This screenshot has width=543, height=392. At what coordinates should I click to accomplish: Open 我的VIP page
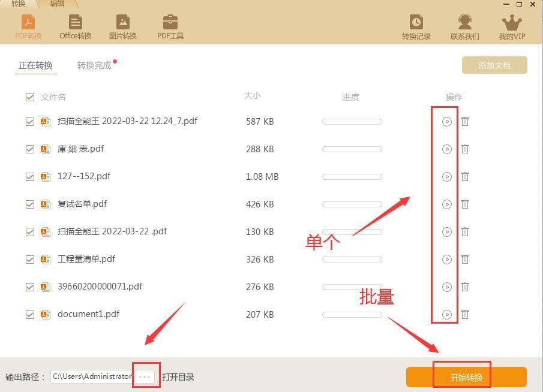click(512, 27)
